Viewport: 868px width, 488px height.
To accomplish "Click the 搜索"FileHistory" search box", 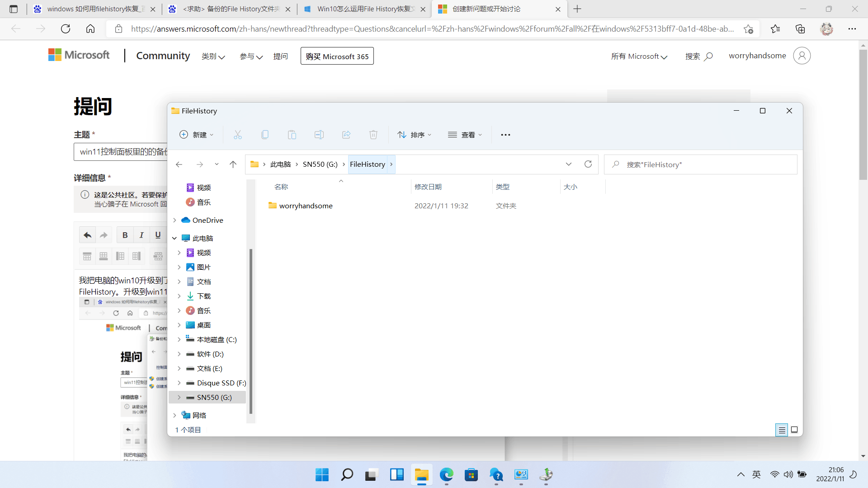I will [701, 164].
